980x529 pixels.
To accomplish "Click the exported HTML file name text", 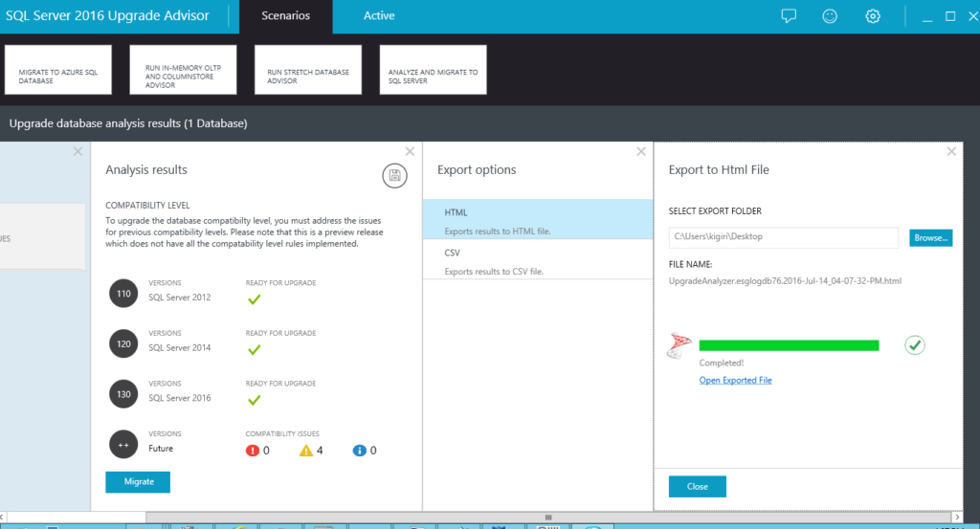I will (x=785, y=281).
